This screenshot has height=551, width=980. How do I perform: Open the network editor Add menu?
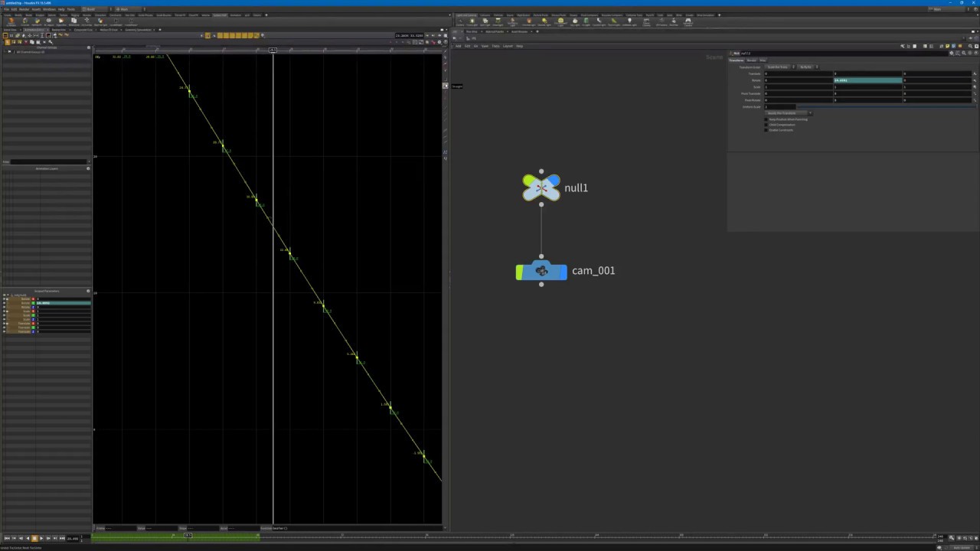pos(459,46)
